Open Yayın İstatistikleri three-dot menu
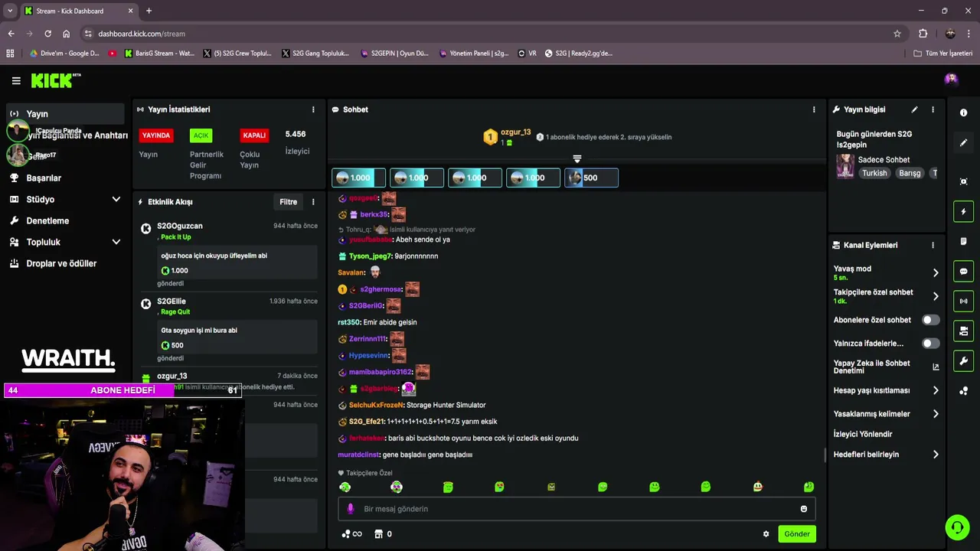 pos(313,109)
